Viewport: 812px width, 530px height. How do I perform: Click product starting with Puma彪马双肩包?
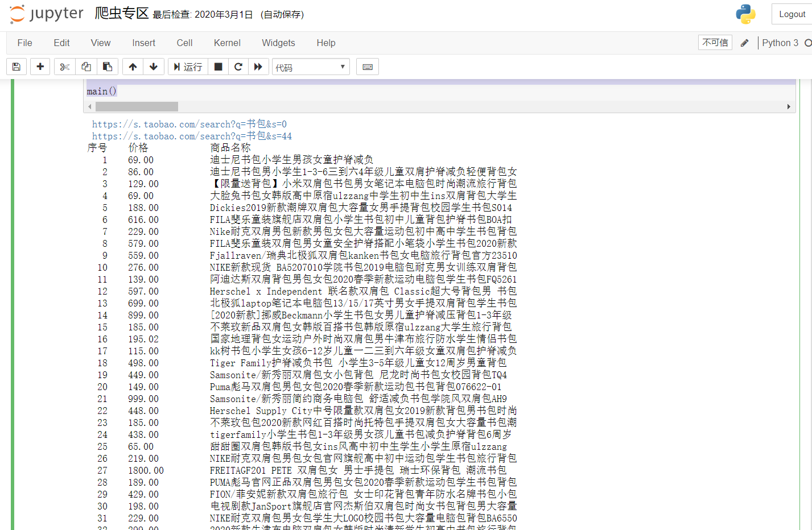pos(356,387)
